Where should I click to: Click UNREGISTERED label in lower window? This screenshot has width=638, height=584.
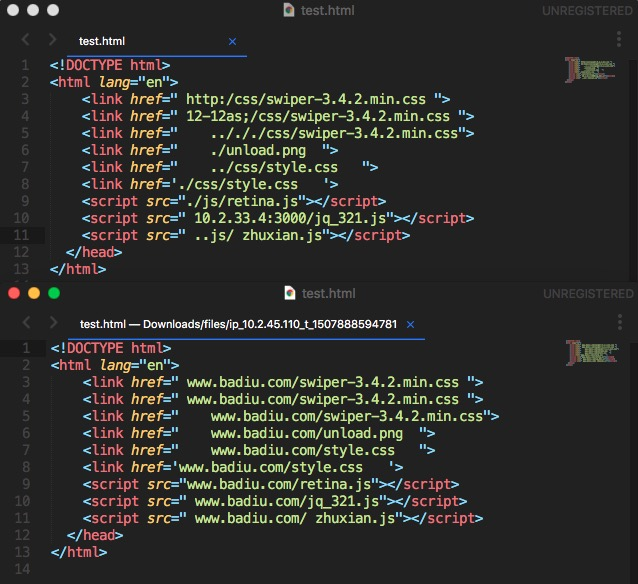[x=588, y=294]
